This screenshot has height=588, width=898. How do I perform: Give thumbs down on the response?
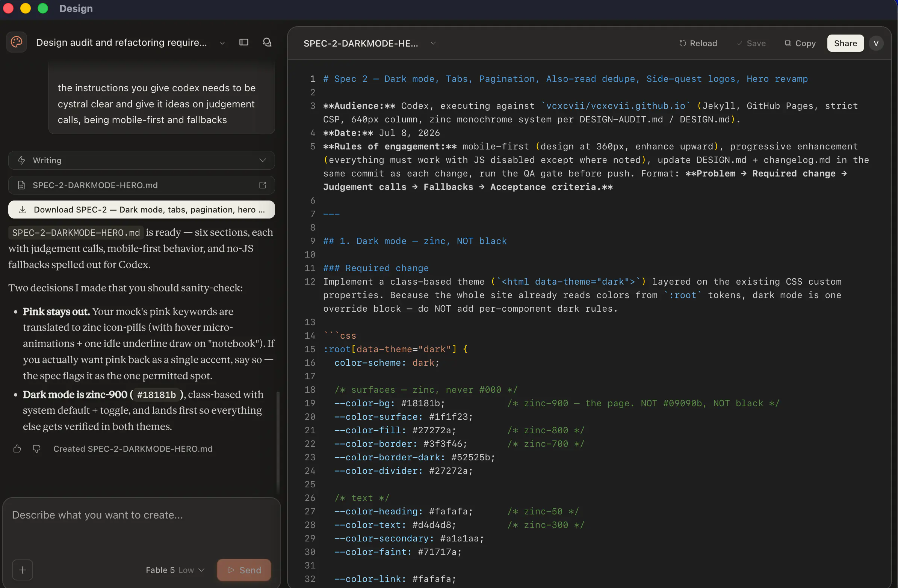tap(36, 449)
